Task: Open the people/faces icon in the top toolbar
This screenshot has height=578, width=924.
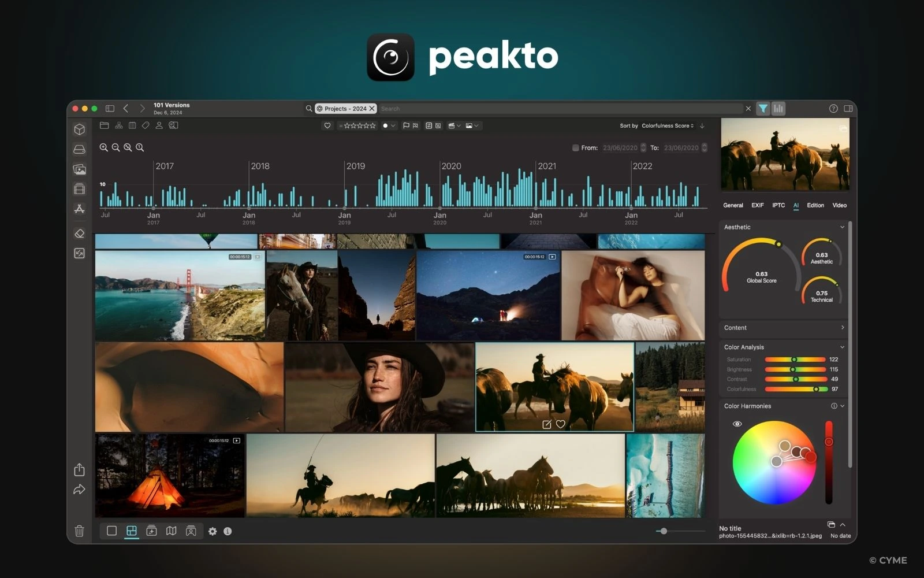Action: click(159, 125)
